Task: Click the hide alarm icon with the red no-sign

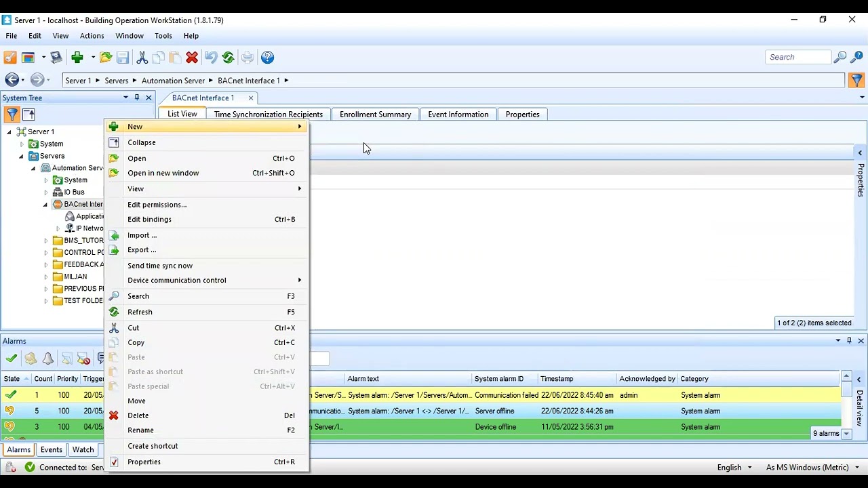Action: [83, 359]
